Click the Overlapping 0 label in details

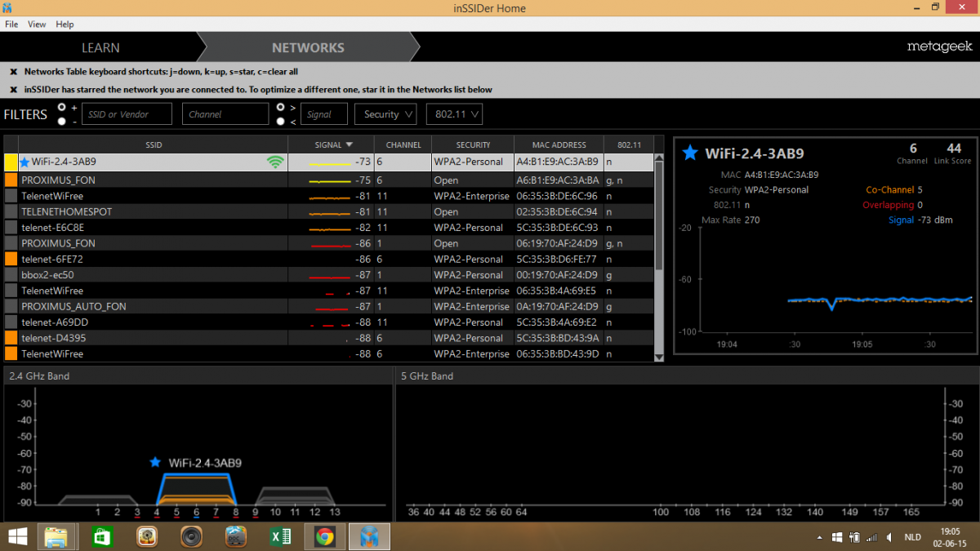893,205
